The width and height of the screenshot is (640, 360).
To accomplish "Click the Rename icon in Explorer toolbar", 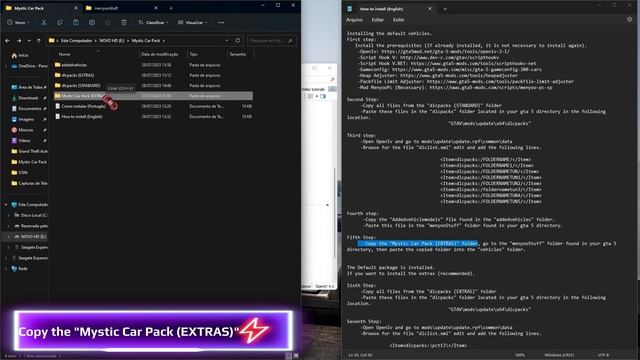I will 92,22.
